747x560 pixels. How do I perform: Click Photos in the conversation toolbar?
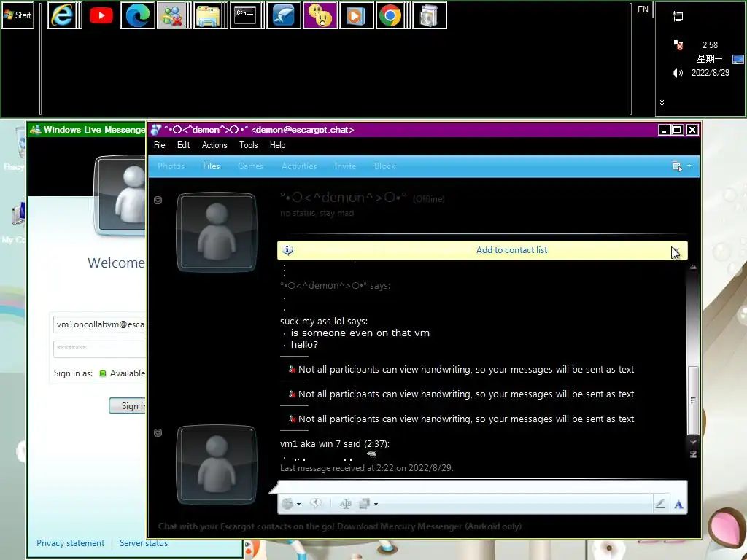(171, 166)
